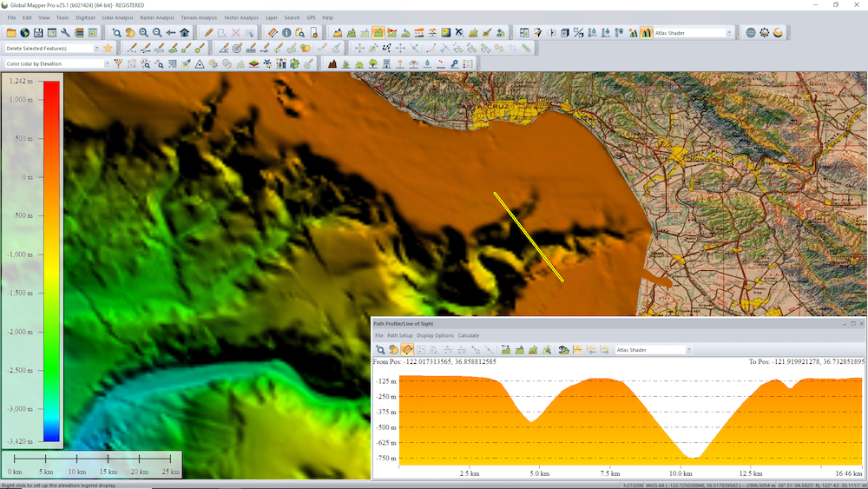
Task: Save the workspace with the floppy disk icon
Action: pos(38,33)
